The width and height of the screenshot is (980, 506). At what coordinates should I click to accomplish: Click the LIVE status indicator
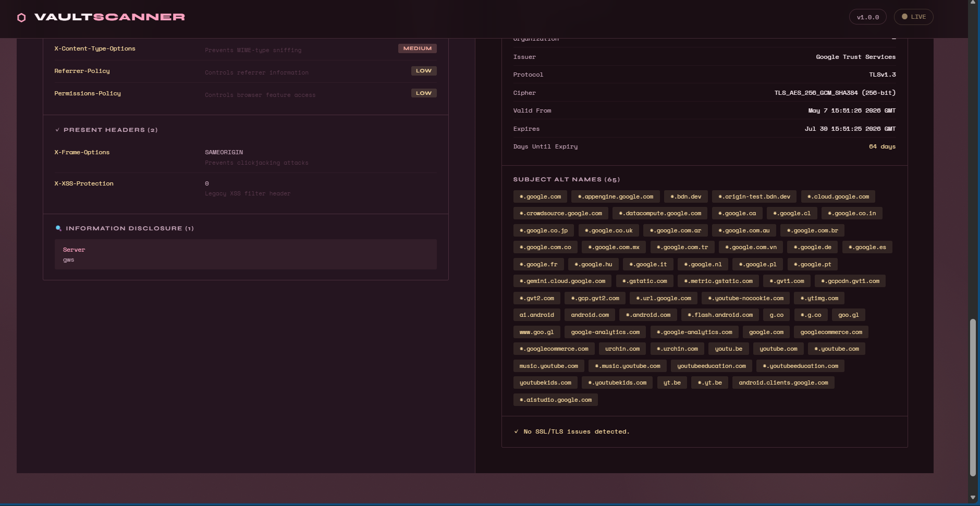[x=914, y=17]
